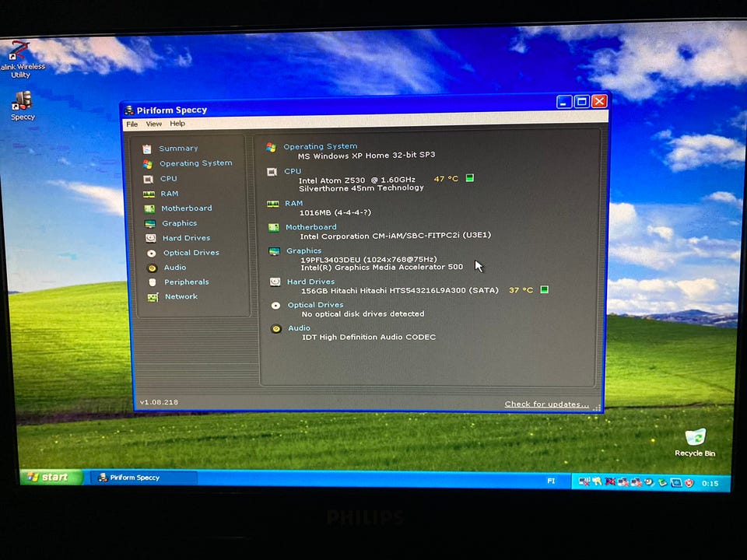
Task: Select Network in the sidebar
Action: 181,296
